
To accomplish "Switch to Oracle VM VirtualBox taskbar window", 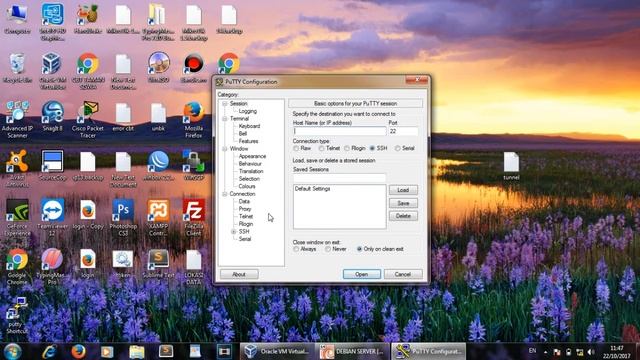I will click(x=277, y=351).
